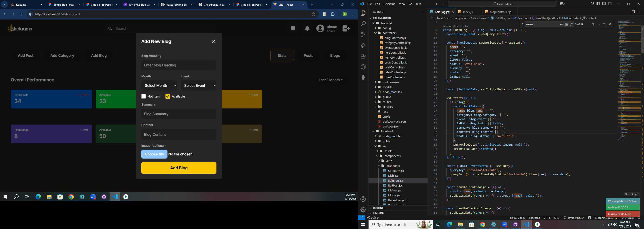
Task: Click the remote window indicator in VS Code status bar
Action: pyautogui.click(x=362, y=218)
